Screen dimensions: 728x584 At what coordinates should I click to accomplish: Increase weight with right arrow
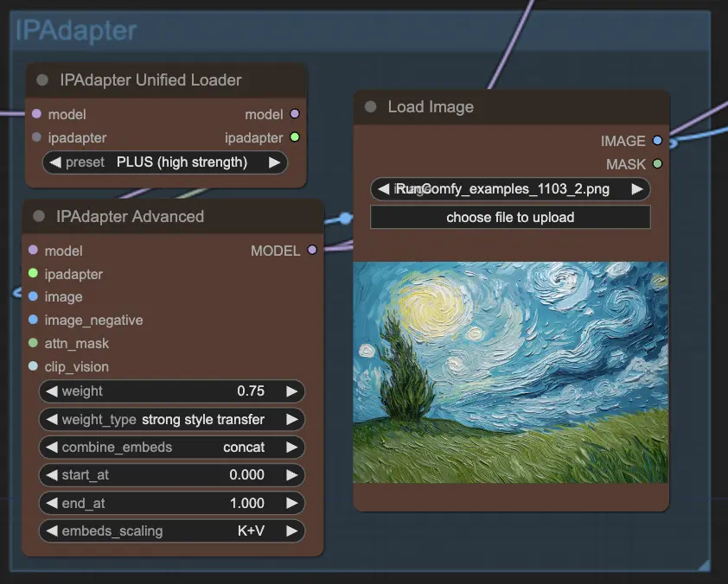[x=292, y=391]
